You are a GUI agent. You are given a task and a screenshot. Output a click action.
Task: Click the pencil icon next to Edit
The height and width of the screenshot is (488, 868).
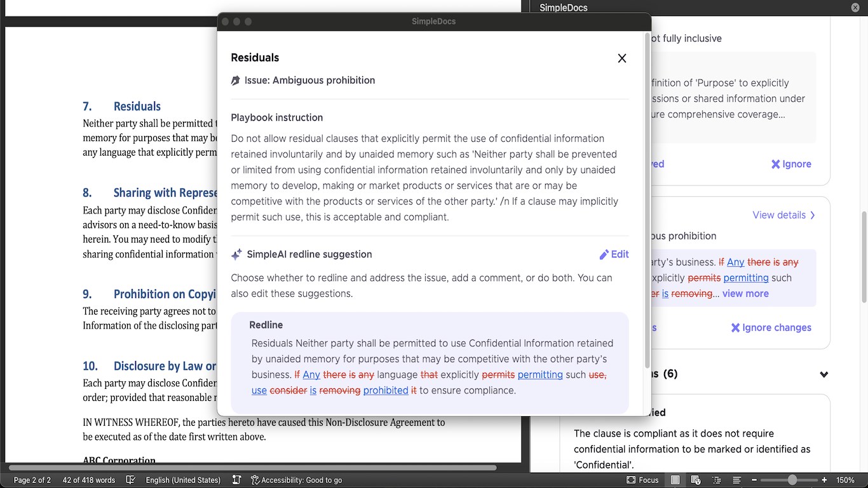(604, 254)
